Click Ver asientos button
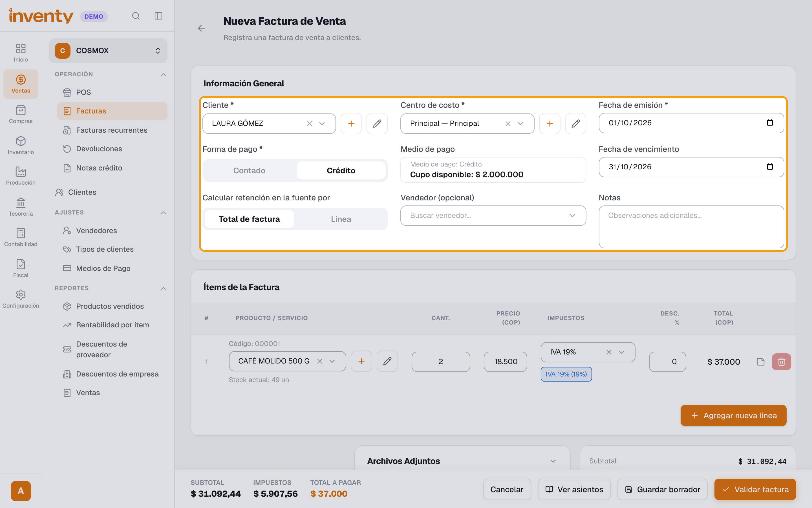 pyautogui.click(x=574, y=490)
